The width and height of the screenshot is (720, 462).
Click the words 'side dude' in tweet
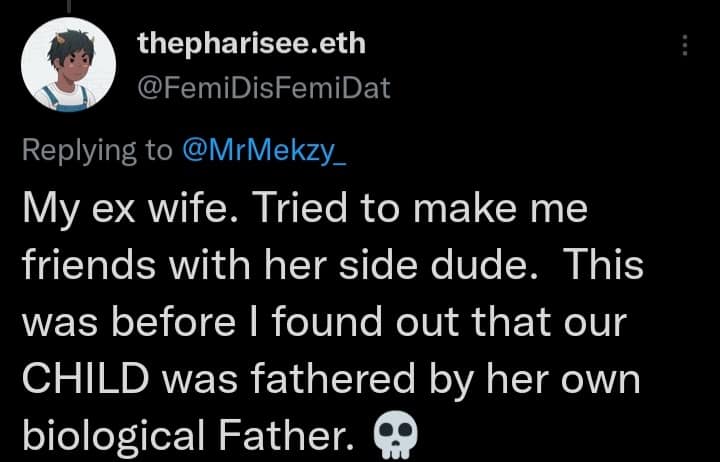438,265
